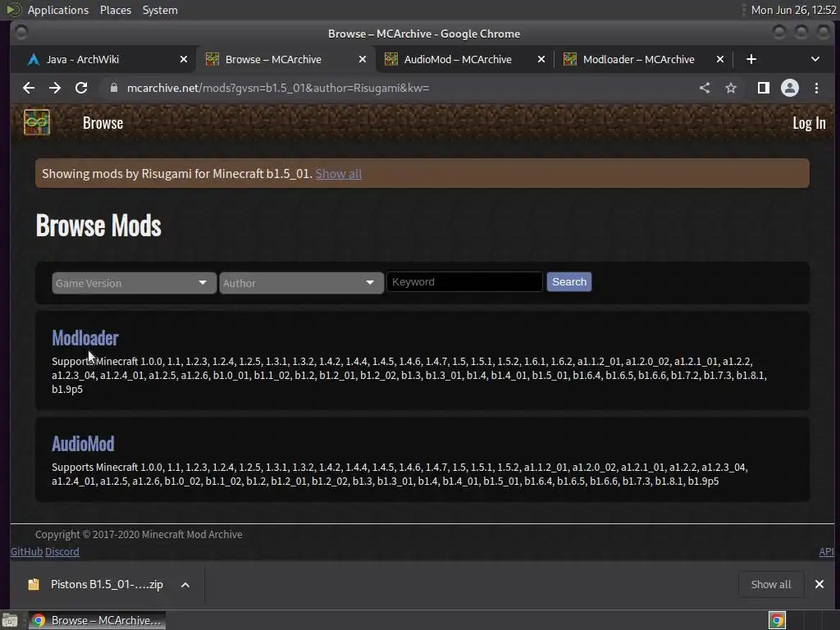Go forward to the next page
The image size is (840, 630).
55,88
